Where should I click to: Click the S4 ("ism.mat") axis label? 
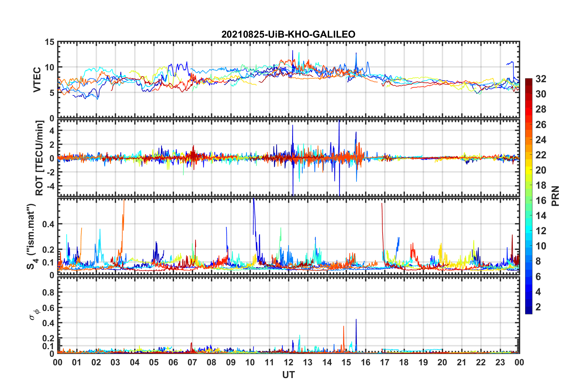(32, 236)
